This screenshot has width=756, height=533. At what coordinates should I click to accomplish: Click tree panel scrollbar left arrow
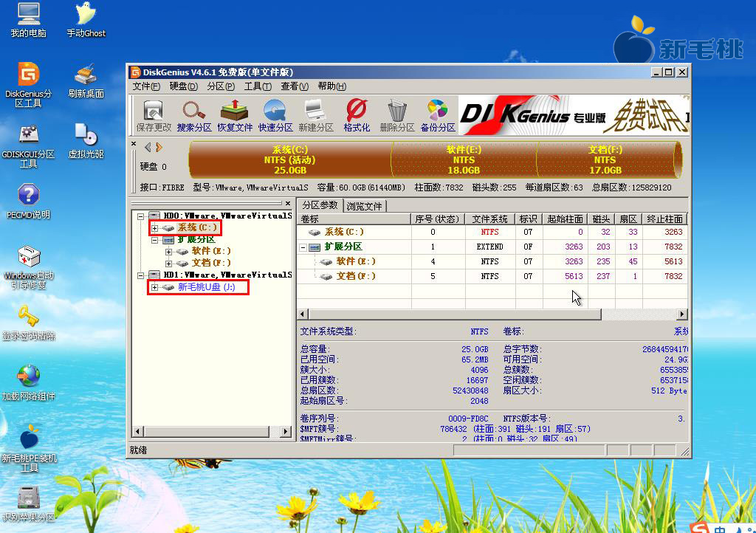tap(138, 431)
